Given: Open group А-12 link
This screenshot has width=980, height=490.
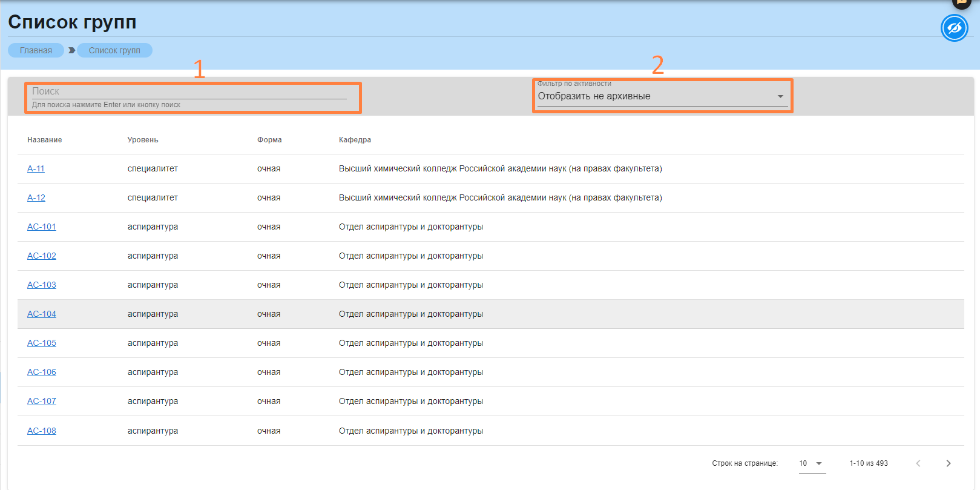Looking at the screenshot, I should pos(36,198).
